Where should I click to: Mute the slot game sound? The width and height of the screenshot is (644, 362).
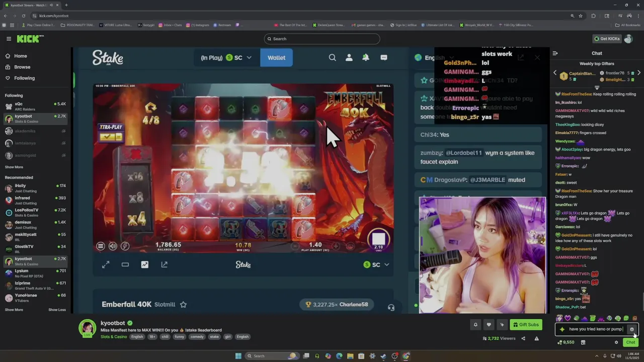click(113, 246)
